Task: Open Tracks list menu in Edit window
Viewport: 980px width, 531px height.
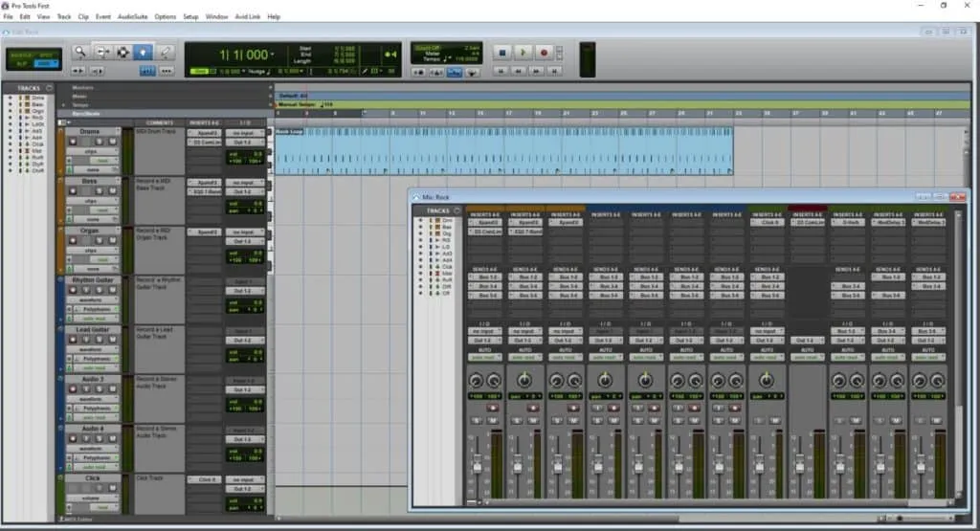Action: click(x=50, y=88)
